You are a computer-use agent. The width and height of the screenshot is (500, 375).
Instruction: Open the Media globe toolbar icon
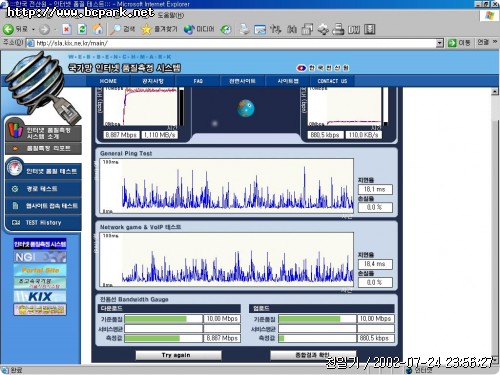pyautogui.click(x=189, y=29)
